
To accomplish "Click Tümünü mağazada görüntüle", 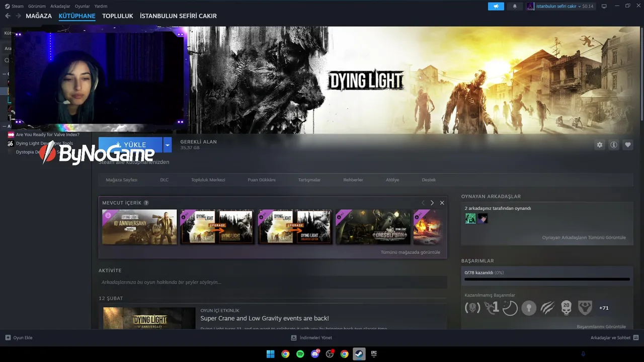I will [411, 252].
